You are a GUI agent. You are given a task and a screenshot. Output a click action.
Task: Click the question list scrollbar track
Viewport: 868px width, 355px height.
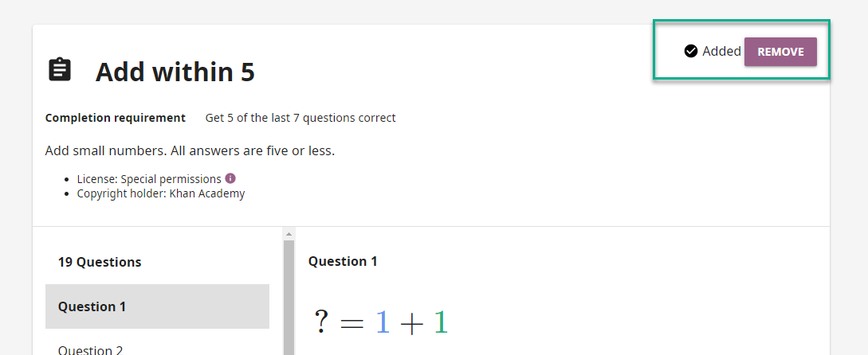pos(289,298)
